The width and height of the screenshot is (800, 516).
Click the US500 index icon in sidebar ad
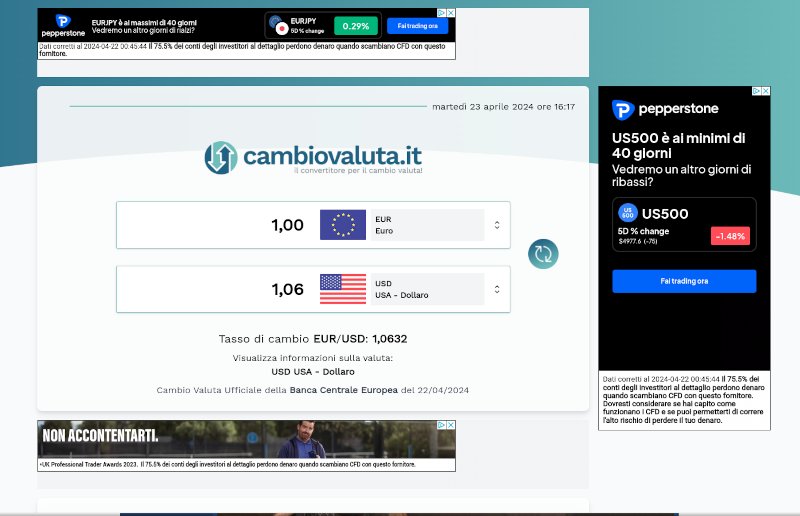click(628, 213)
